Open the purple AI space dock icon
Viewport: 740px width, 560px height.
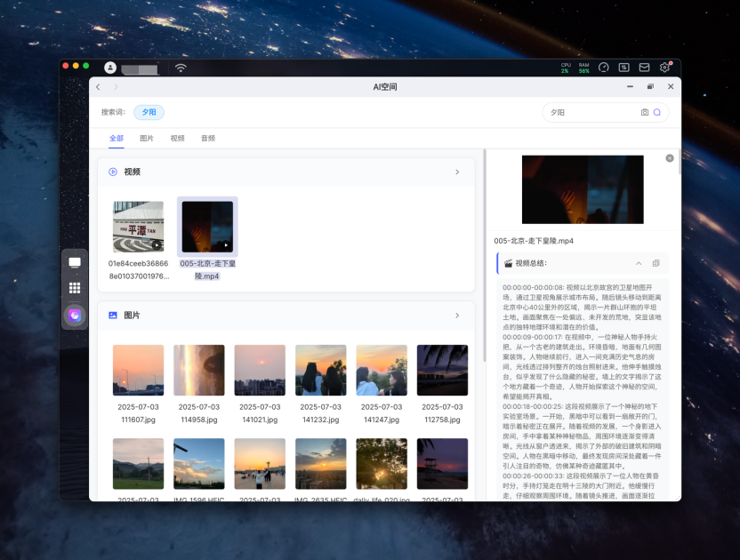75,316
